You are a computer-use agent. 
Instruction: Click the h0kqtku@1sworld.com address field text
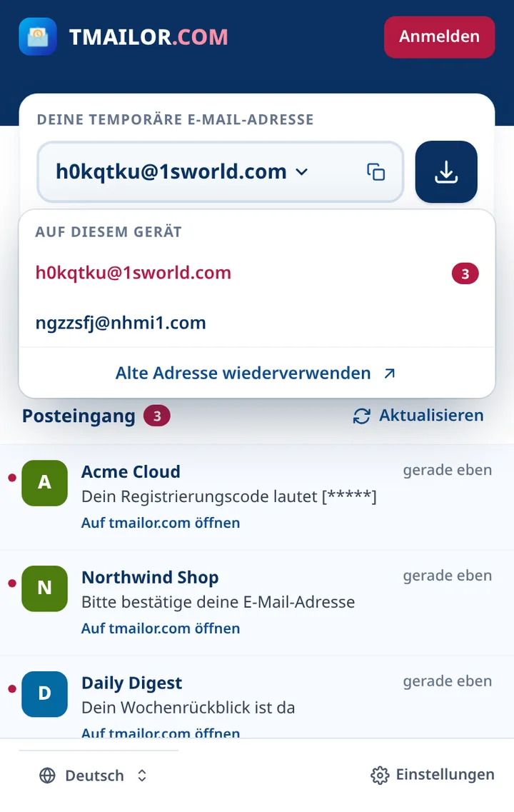pyautogui.click(x=171, y=172)
